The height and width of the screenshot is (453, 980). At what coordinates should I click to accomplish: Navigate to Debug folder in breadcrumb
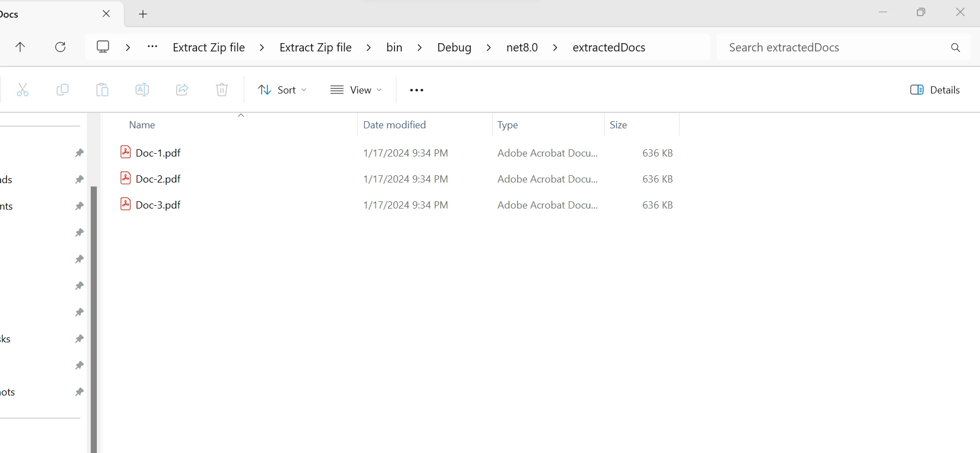454,48
